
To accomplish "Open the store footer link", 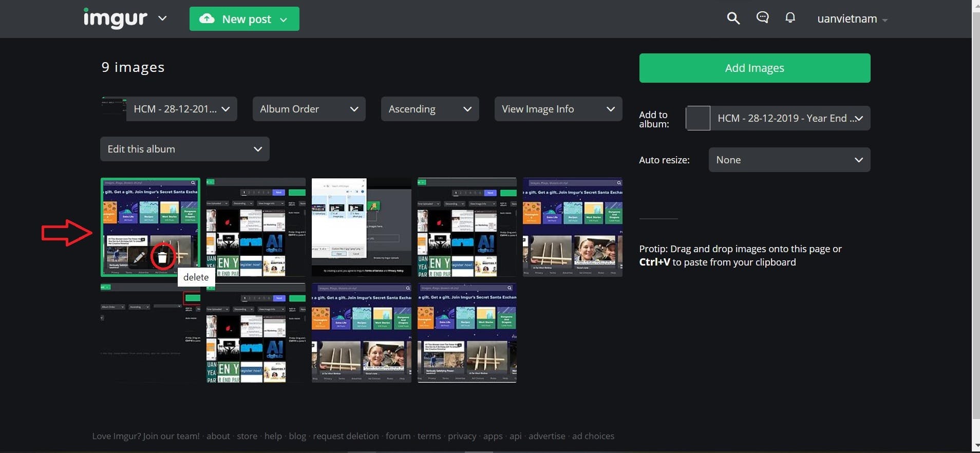I will click(x=247, y=436).
